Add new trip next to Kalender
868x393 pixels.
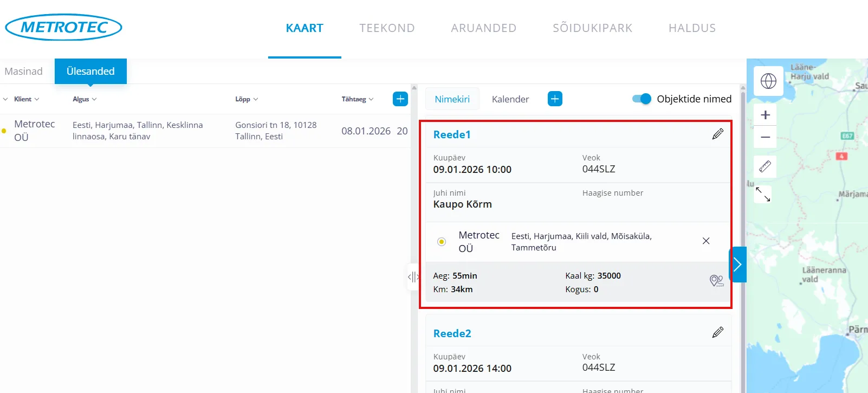tap(555, 99)
